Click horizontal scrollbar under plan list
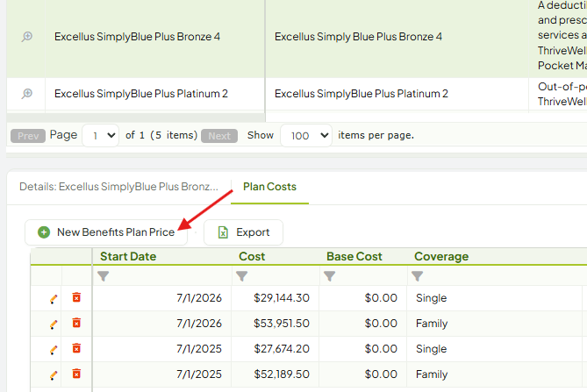This screenshot has height=392, width=587. pos(136,118)
